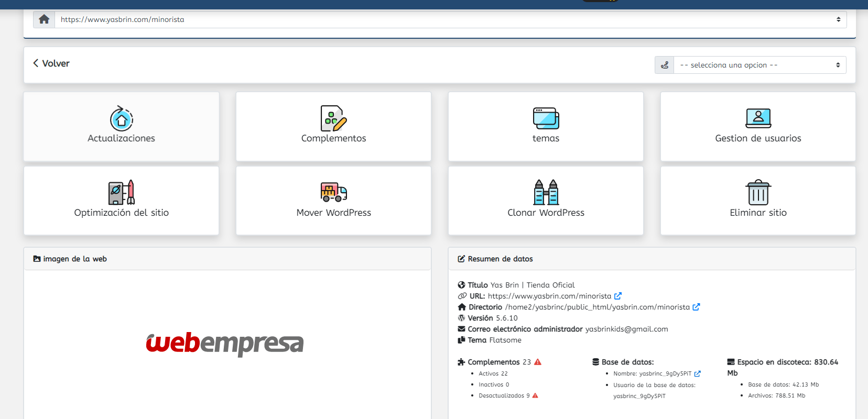Click the 'Yas Brin | Tienda Oficial' title text
The height and width of the screenshot is (419, 868).
(533, 285)
